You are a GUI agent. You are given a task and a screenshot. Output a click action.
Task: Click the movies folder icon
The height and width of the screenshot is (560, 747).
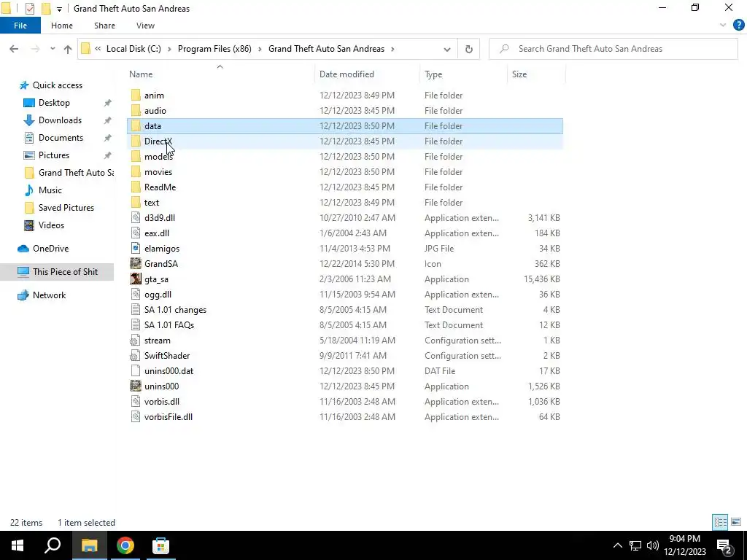[136, 172]
